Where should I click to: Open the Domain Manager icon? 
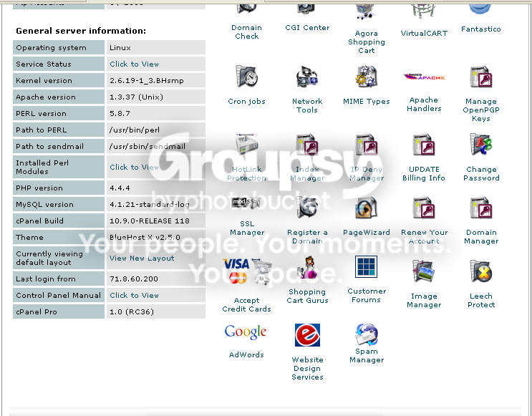480,208
